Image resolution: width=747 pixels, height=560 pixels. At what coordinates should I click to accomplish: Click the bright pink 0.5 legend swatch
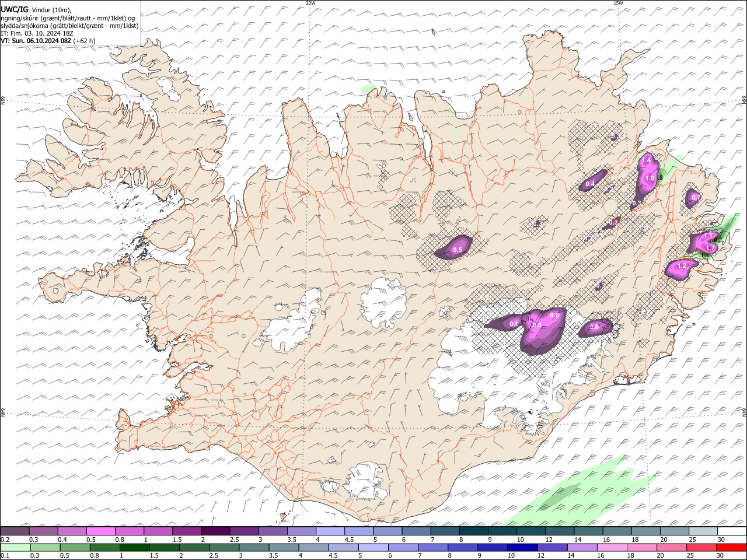coord(100,531)
